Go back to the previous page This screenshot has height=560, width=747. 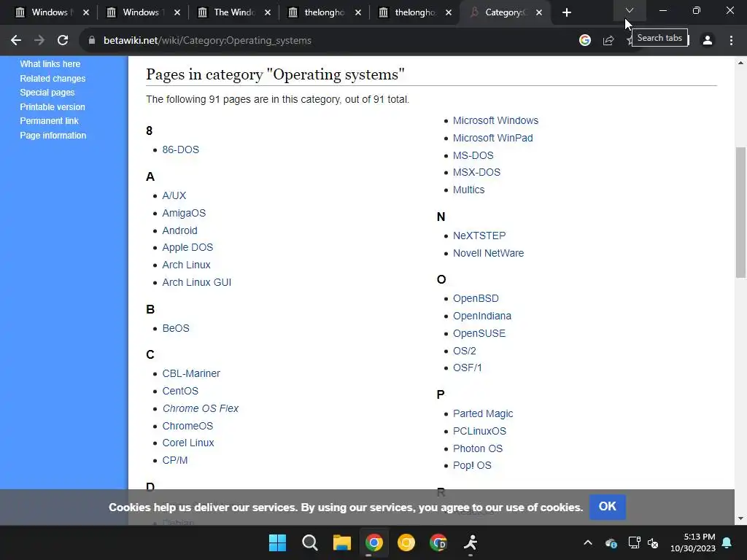click(x=16, y=41)
